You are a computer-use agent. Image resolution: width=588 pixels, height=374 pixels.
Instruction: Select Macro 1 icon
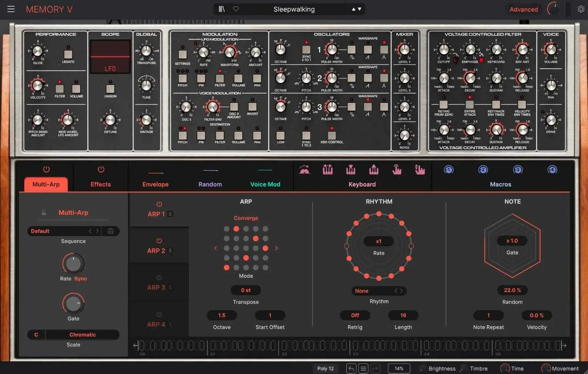pos(449,170)
